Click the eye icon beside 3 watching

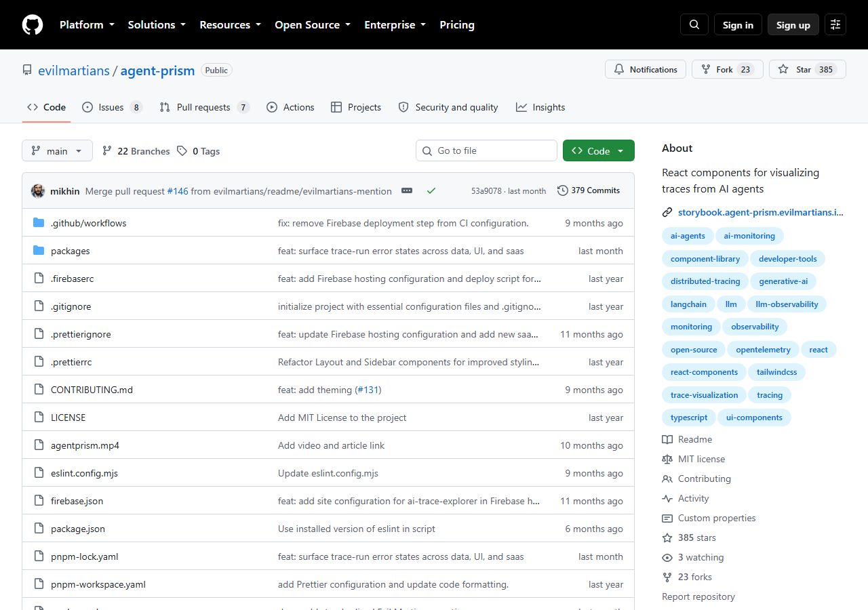click(667, 557)
